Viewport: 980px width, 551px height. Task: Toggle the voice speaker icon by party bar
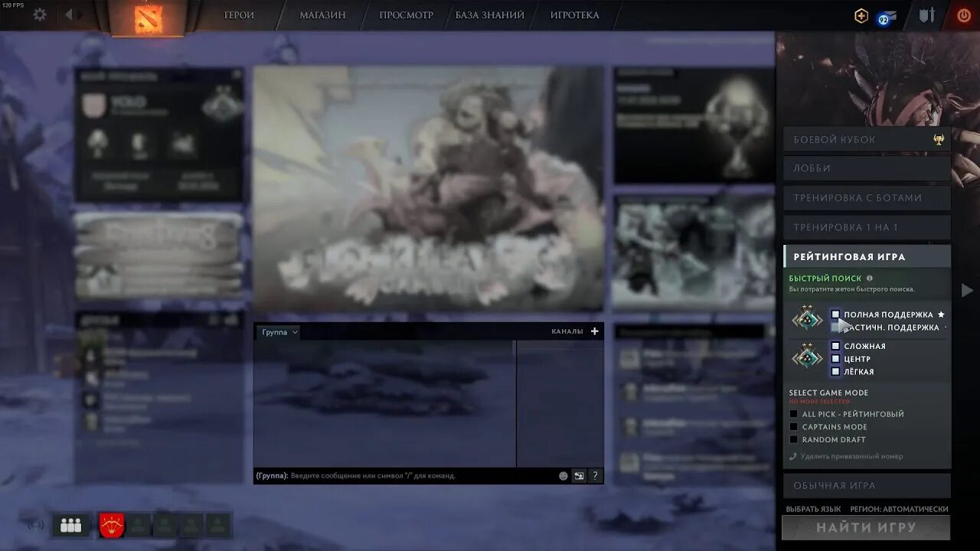36,525
